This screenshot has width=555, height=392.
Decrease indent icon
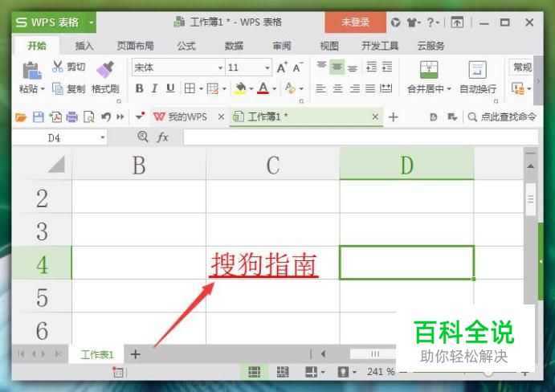click(x=371, y=67)
